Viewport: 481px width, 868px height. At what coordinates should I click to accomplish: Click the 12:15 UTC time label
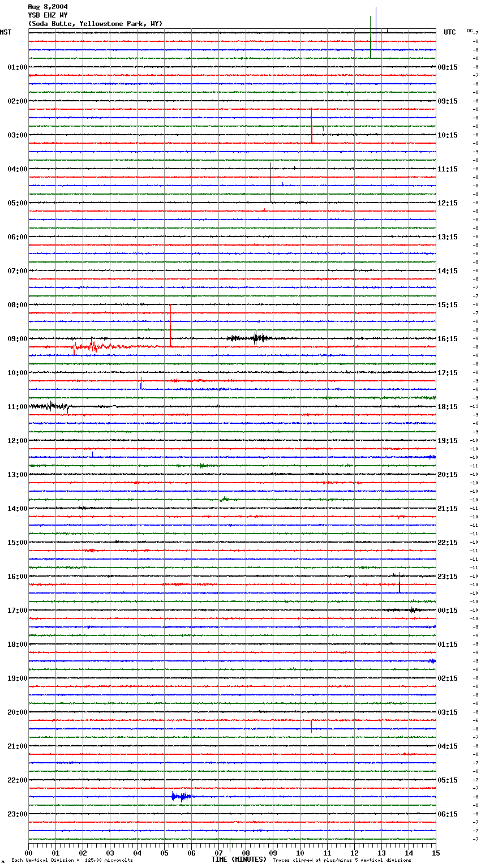pos(448,203)
